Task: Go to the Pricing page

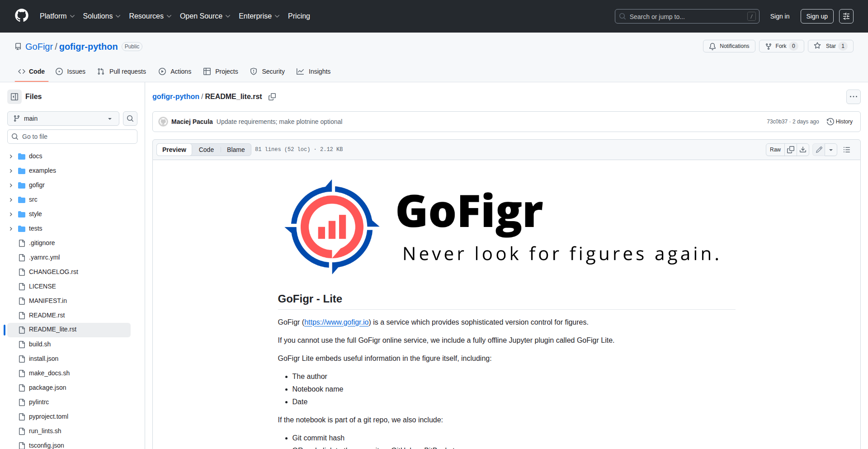Action: [x=299, y=16]
